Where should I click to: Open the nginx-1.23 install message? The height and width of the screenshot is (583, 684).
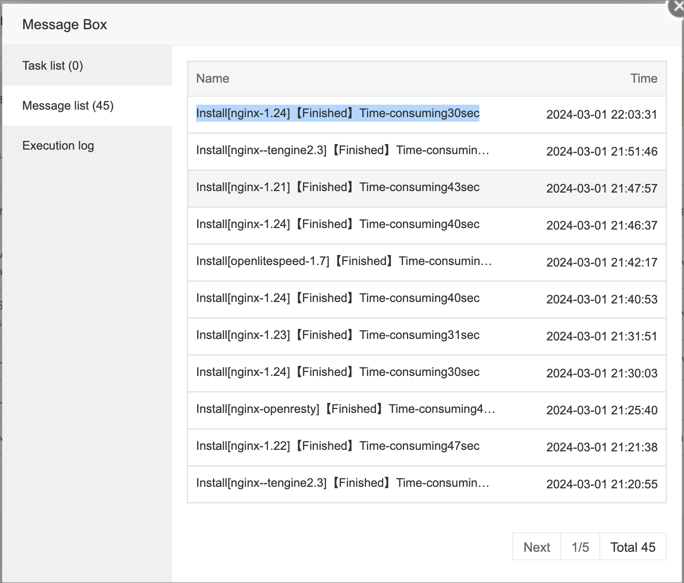(338, 336)
